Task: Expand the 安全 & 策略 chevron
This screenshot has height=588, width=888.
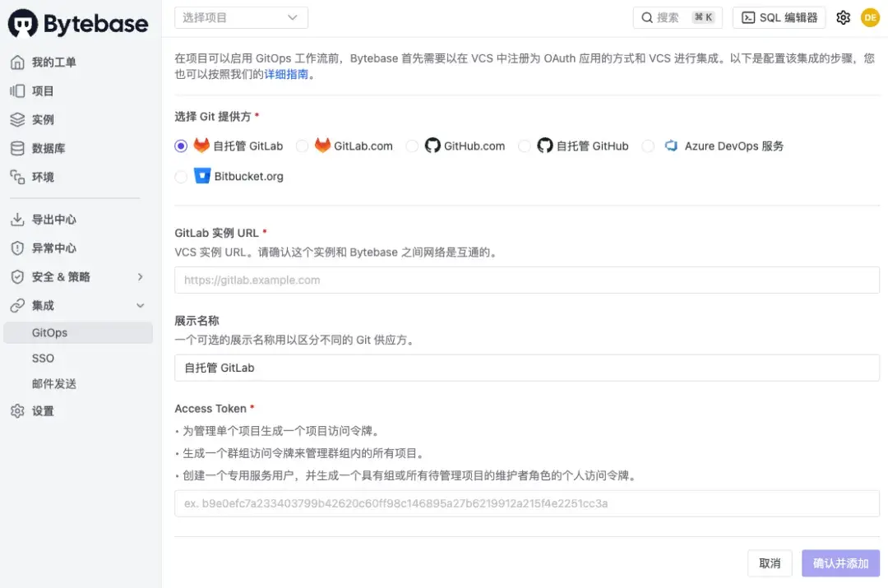Action: (140, 277)
